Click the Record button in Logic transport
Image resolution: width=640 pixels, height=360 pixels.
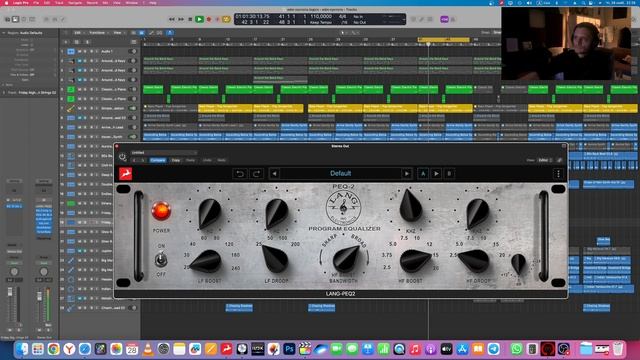(x=209, y=19)
